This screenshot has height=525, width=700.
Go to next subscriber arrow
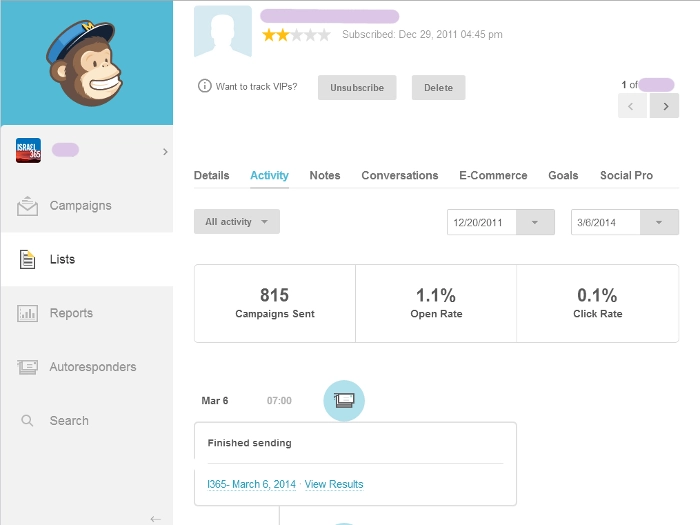coord(665,106)
